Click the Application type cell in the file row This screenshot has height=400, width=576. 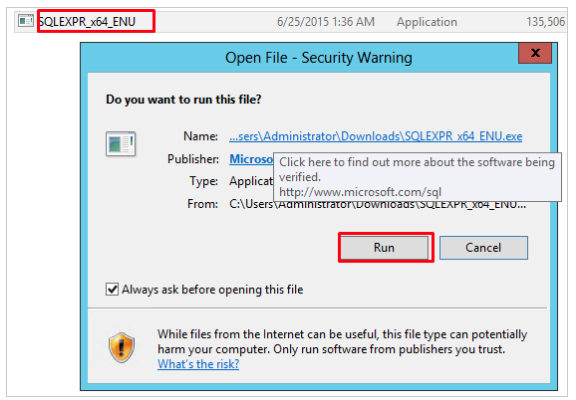pyautogui.click(x=427, y=22)
